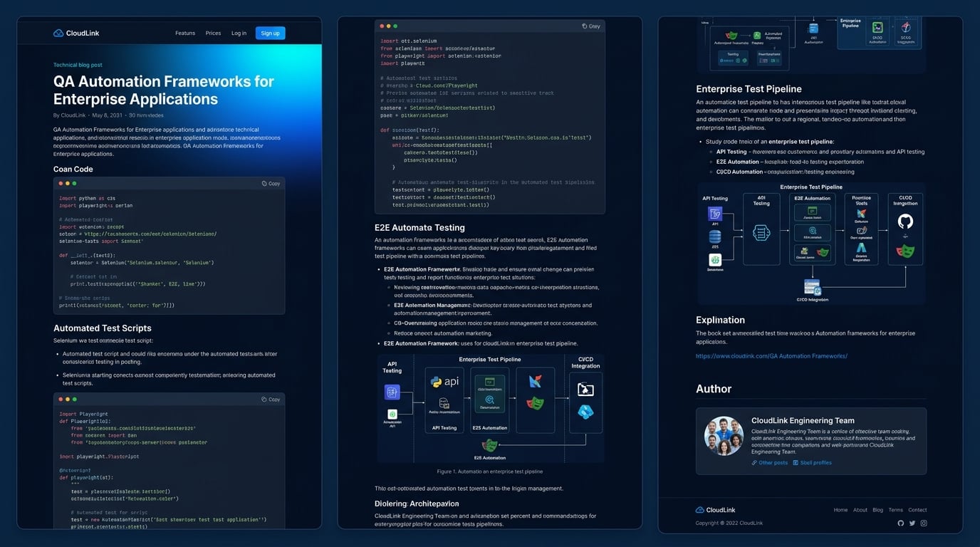980x547 pixels.
Task: Click the Diolering Architepavion heading
Action: pos(417,504)
